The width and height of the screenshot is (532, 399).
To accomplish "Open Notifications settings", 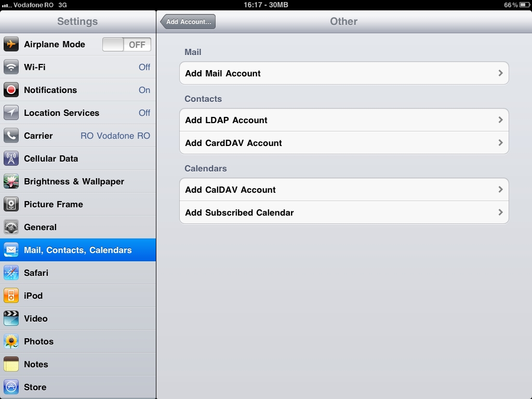I will pyautogui.click(x=78, y=90).
